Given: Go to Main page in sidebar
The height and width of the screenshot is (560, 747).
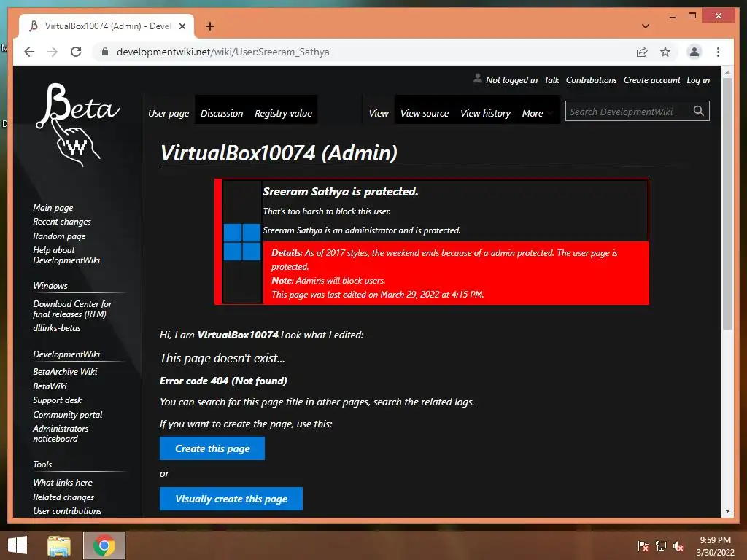Looking at the screenshot, I should coord(53,208).
